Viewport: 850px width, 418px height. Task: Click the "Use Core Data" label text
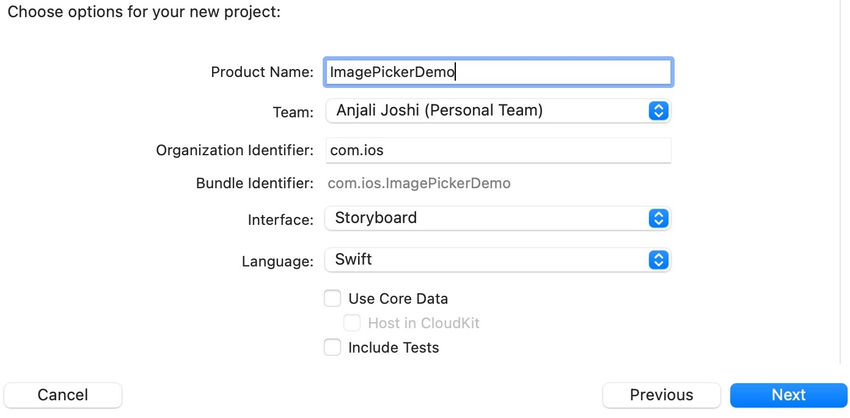pyautogui.click(x=398, y=298)
